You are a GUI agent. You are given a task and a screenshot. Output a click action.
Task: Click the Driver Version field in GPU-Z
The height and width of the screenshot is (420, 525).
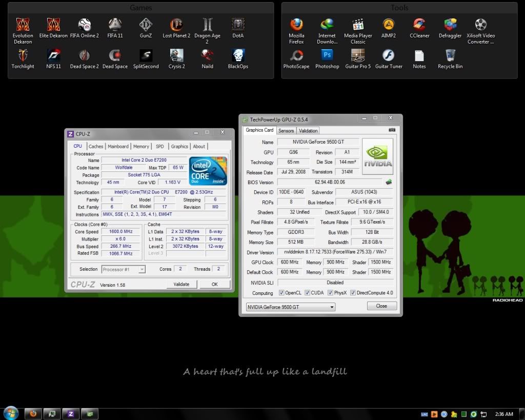(335, 252)
